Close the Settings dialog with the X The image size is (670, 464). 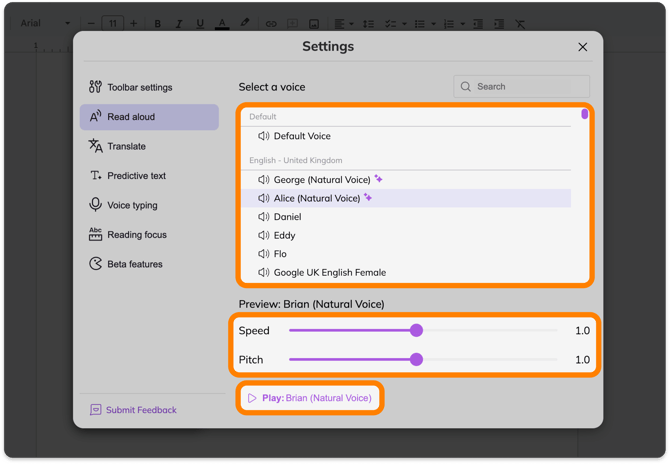[582, 47]
